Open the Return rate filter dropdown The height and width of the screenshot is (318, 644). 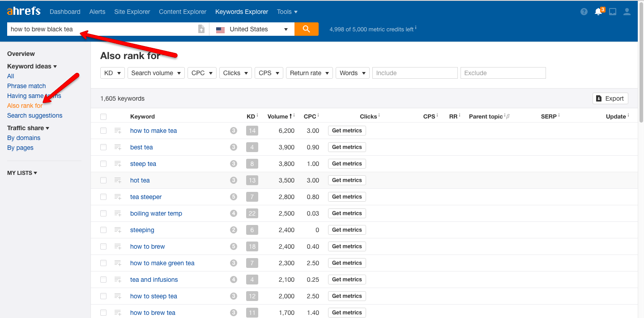pos(309,73)
